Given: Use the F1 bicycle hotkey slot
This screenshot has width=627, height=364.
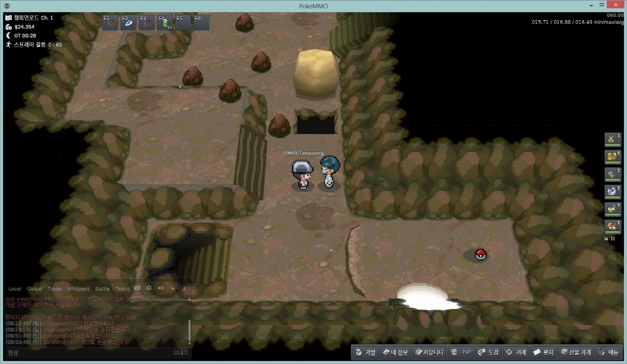Looking at the screenshot, I should pos(111,23).
